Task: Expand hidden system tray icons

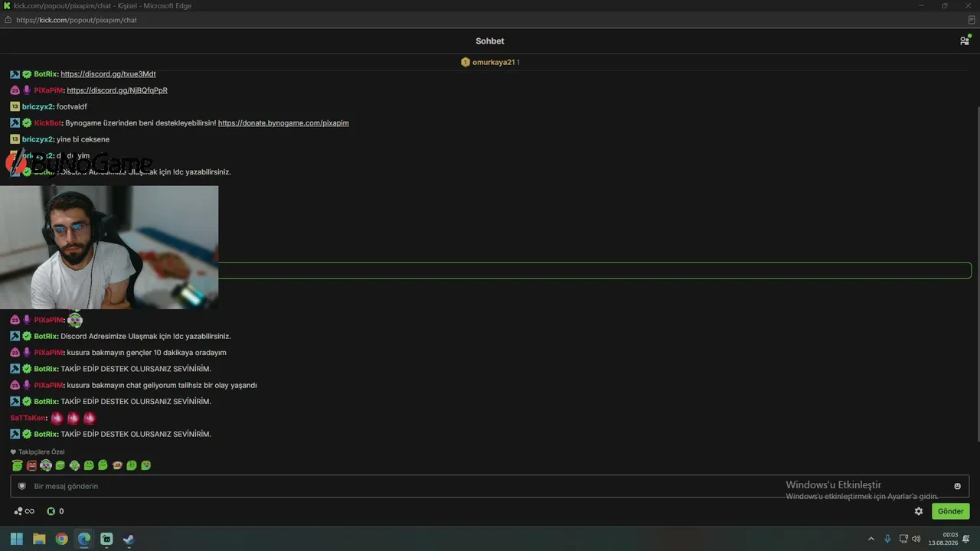Action: click(x=871, y=539)
